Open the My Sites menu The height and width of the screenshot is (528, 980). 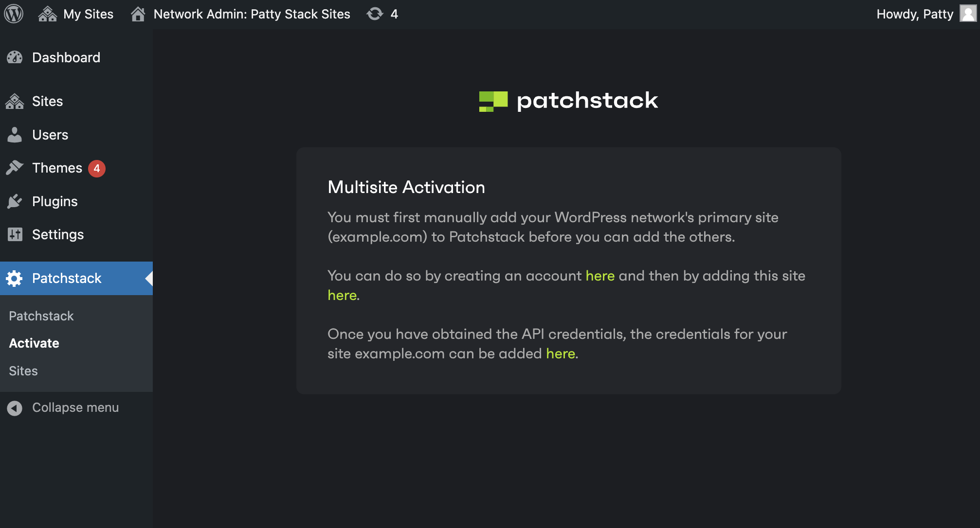(x=76, y=14)
